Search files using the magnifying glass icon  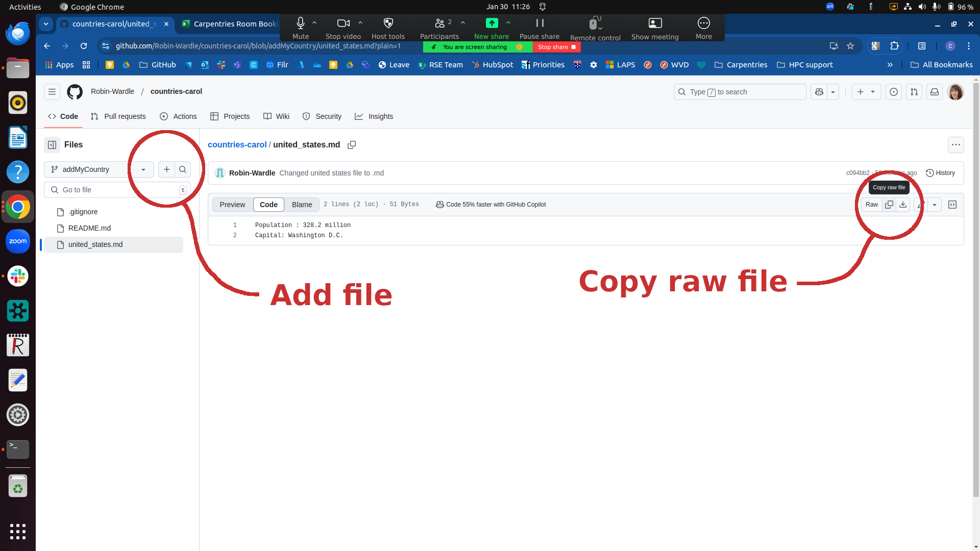[182, 169]
